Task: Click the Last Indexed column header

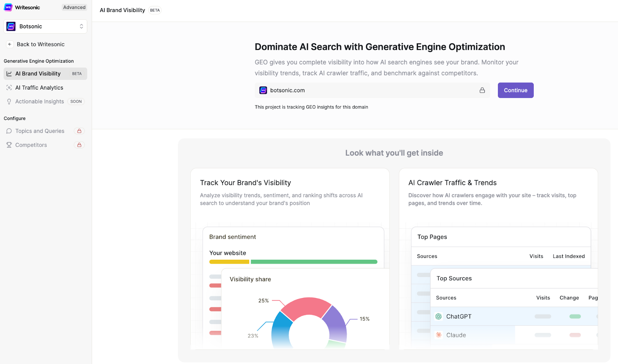Action: coord(569,256)
